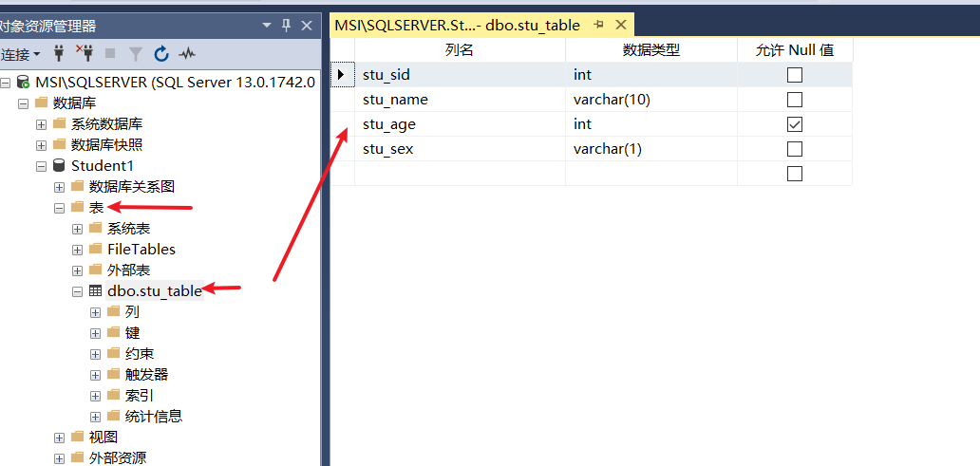
Task: Click the 数据类型 column header
Action: (651, 50)
